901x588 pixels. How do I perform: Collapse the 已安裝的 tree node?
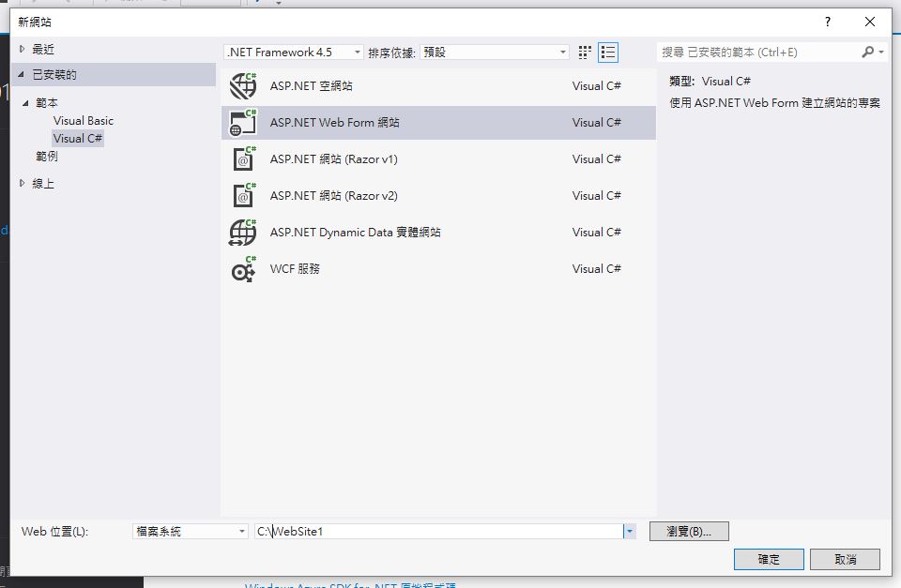(22, 75)
